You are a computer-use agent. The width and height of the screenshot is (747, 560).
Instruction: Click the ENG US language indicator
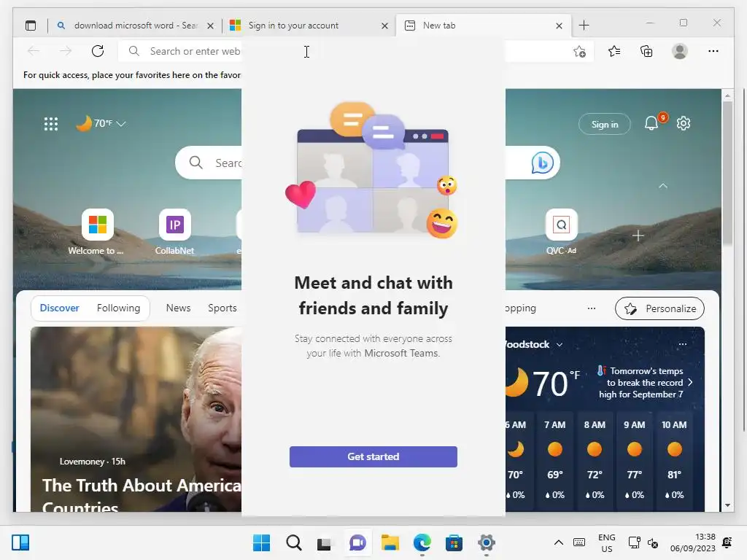(606, 542)
